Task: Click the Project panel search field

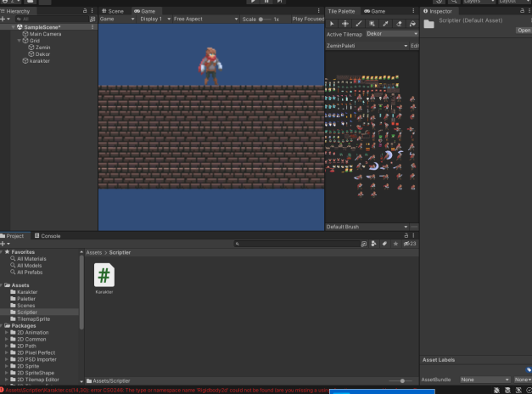Action: pyautogui.click(x=298, y=244)
